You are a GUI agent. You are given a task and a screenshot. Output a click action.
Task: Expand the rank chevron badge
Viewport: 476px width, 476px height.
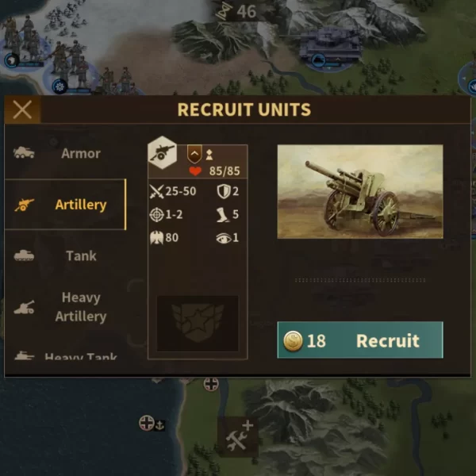[x=194, y=154]
